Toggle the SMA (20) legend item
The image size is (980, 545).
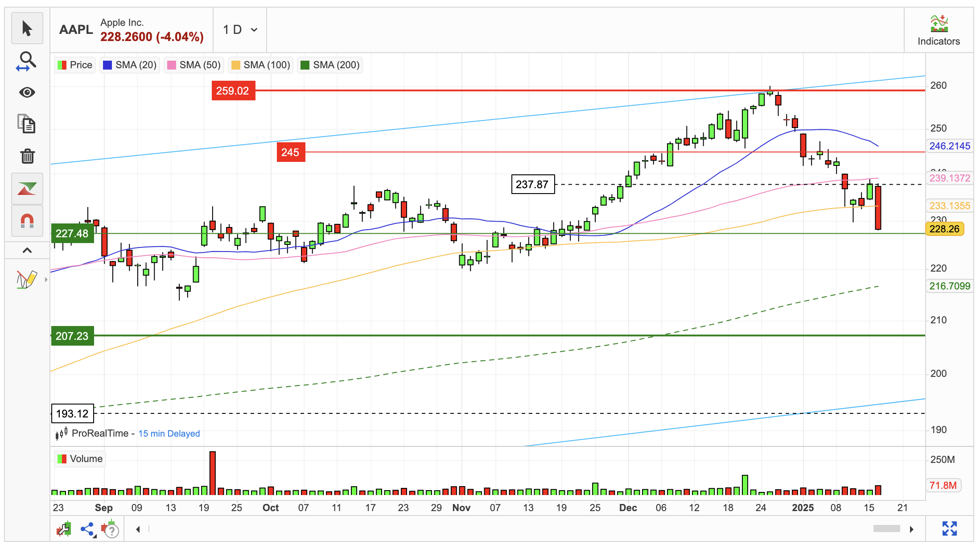(129, 65)
